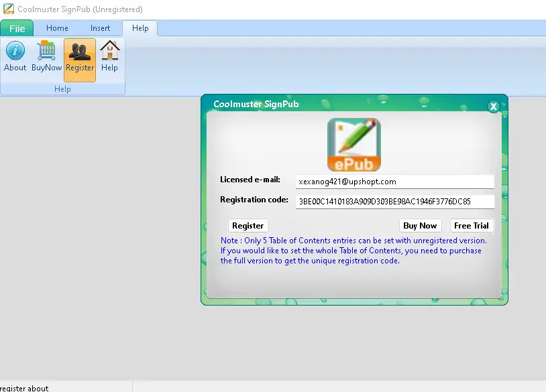The image size is (546, 392).
Task: Switch to the Home ribbon tab
Action: pyautogui.click(x=57, y=28)
